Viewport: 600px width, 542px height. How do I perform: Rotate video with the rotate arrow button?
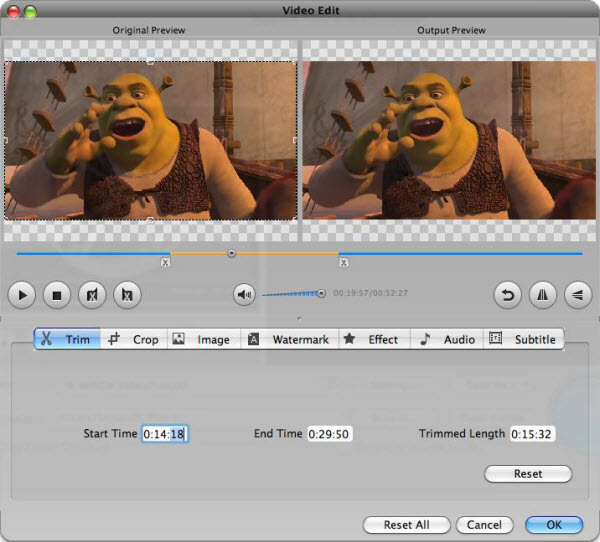point(508,295)
